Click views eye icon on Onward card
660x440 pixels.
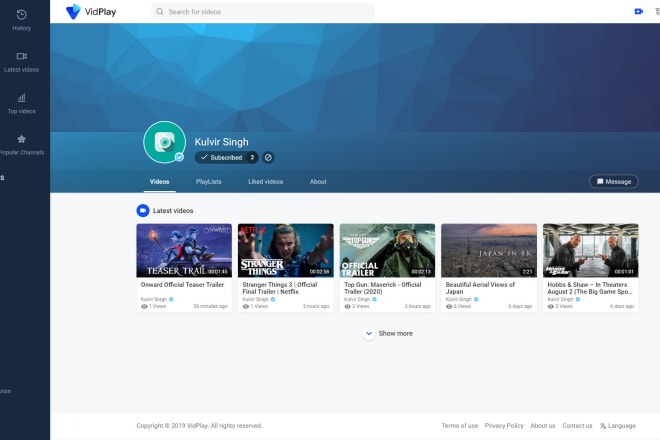[x=144, y=307]
